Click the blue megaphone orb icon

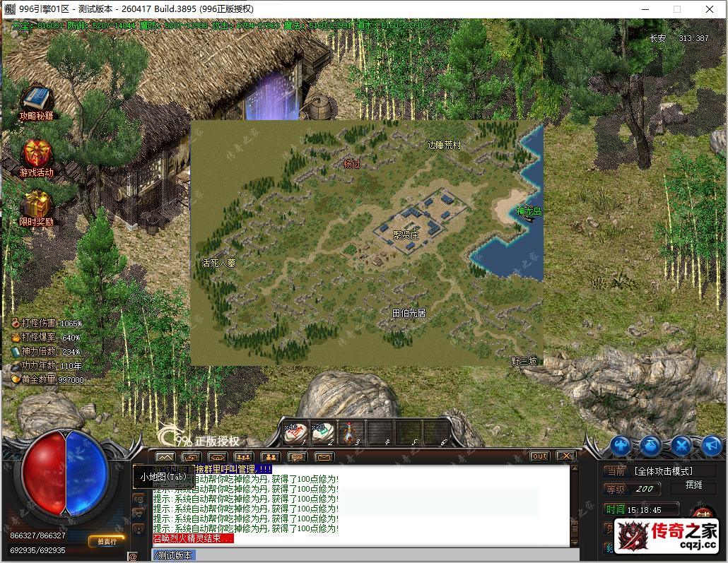pos(712,446)
